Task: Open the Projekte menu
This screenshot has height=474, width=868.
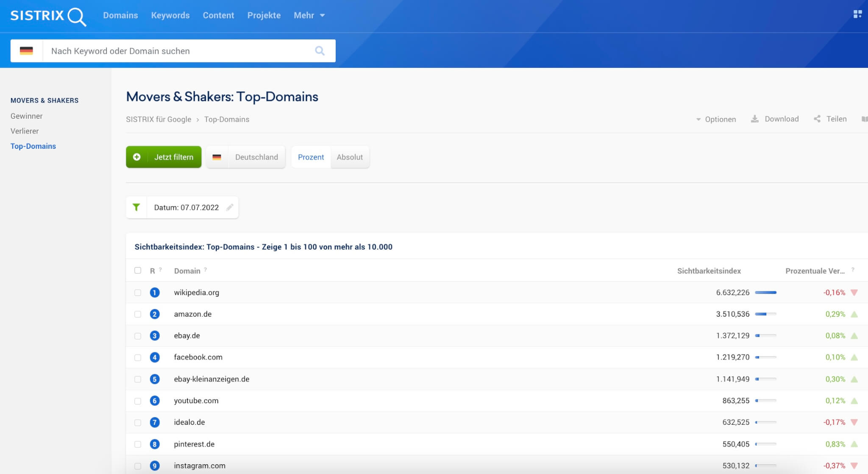Action: (264, 15)
